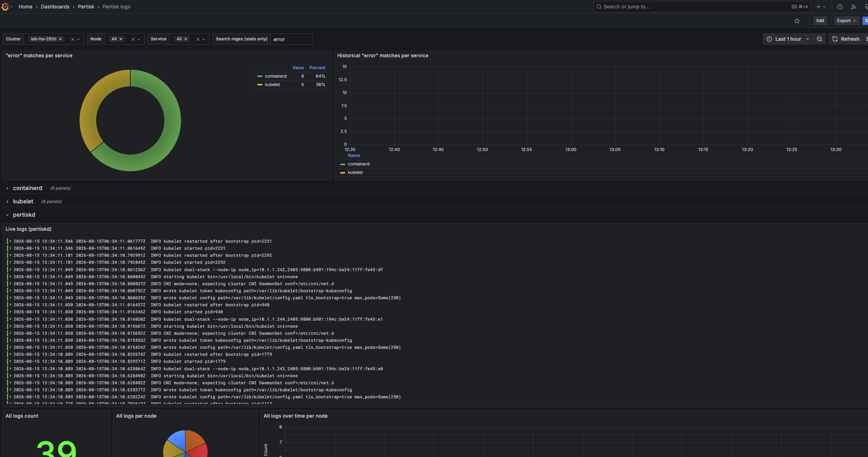Click the All logs per node panel title
This screenshot has height=457, width=868.
(136, 416)
